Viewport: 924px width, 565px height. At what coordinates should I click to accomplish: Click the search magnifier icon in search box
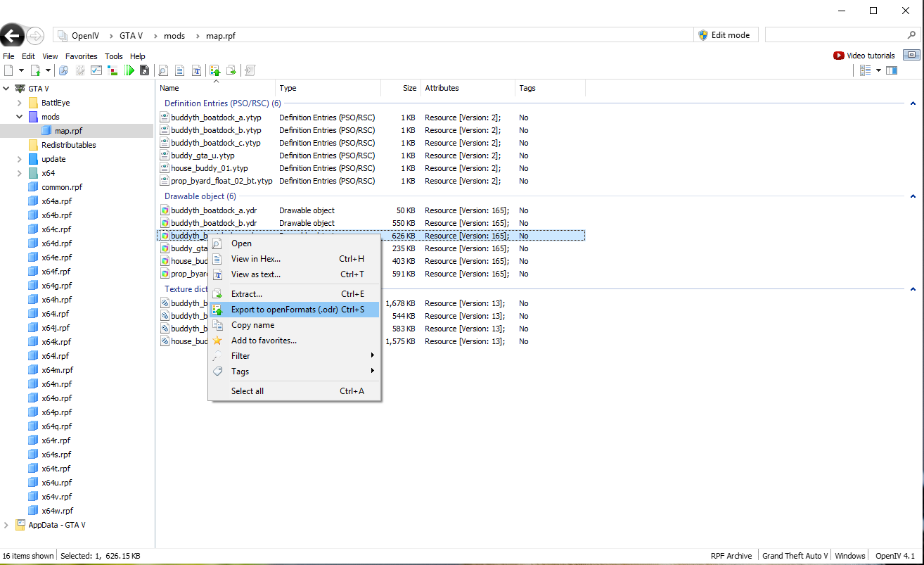coord(911,35)
